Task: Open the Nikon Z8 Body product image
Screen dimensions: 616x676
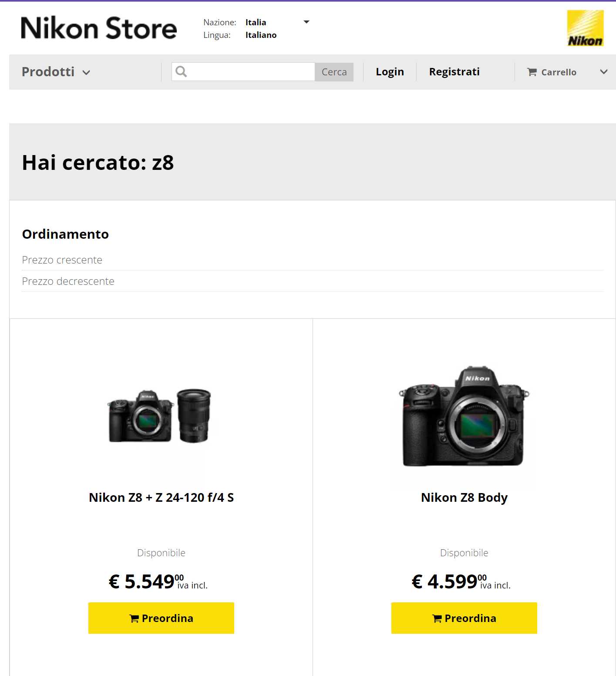Action: tap(464, 417)
